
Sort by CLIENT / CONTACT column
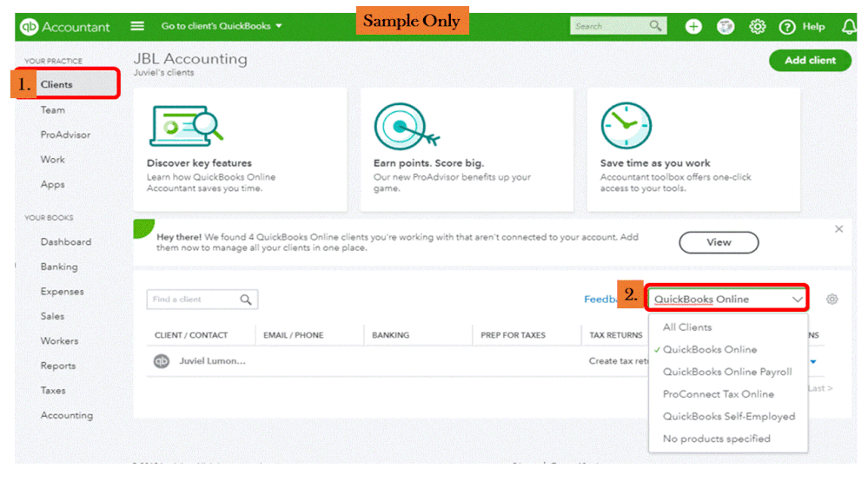(x=191, y=335)
